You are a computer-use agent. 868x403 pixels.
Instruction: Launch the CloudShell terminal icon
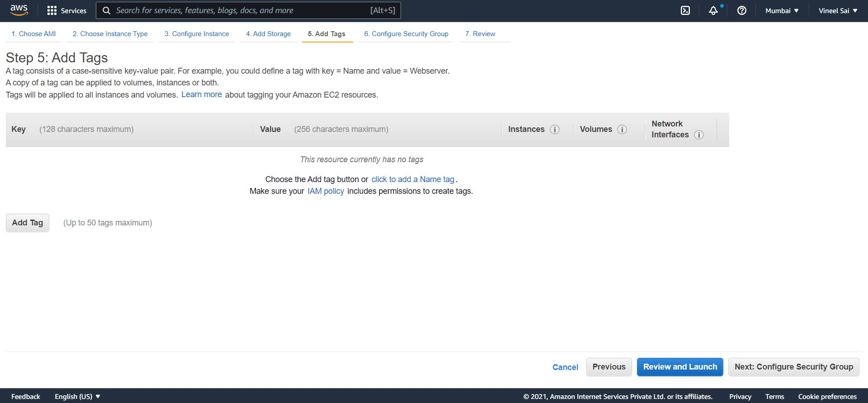point(685,10)
